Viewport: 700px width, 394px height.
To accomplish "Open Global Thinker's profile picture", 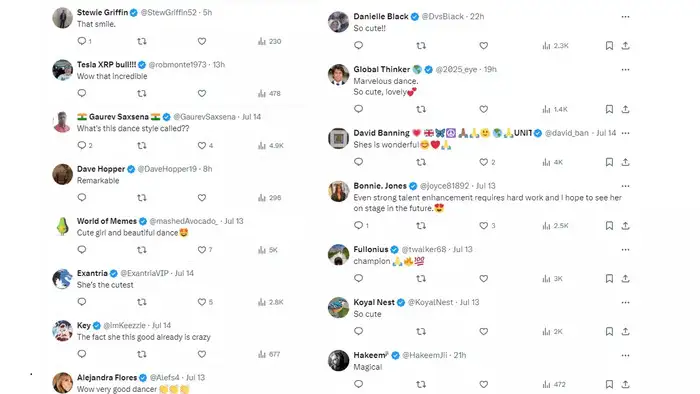I will coord(338,75).
